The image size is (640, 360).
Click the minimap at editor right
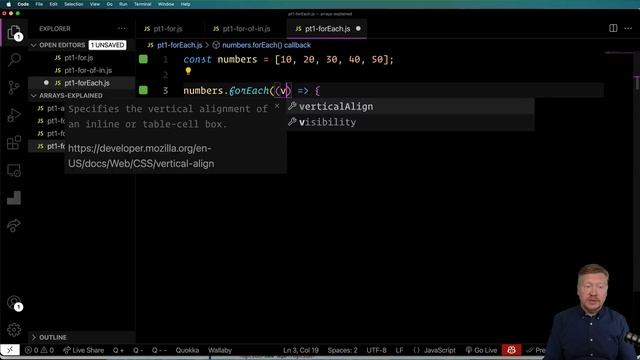(x=619, y=53)
